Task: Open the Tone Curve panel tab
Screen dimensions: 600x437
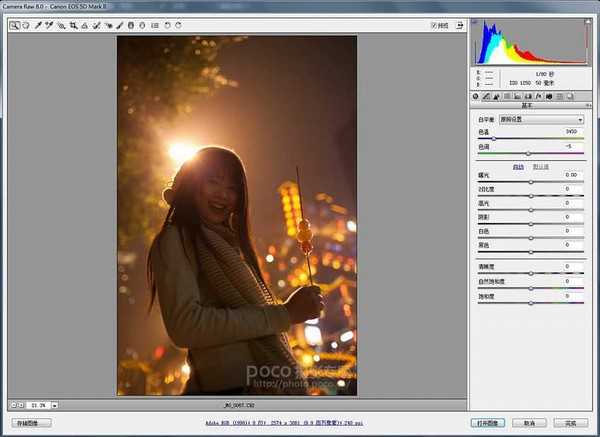Action: pos(486,97)
